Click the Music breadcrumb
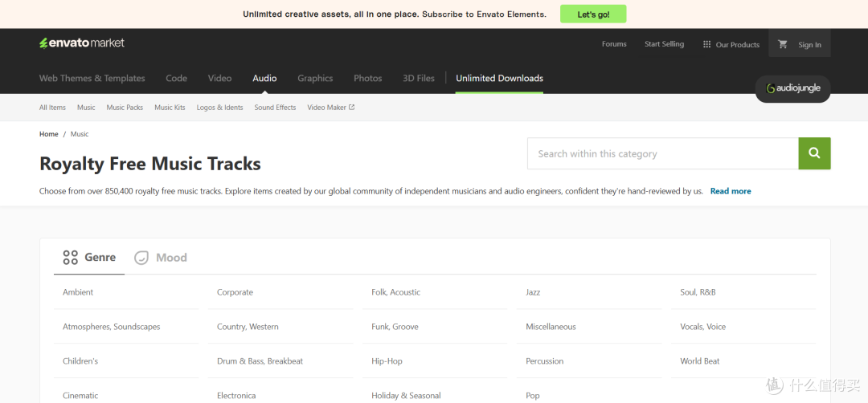 tap(80, 134)
